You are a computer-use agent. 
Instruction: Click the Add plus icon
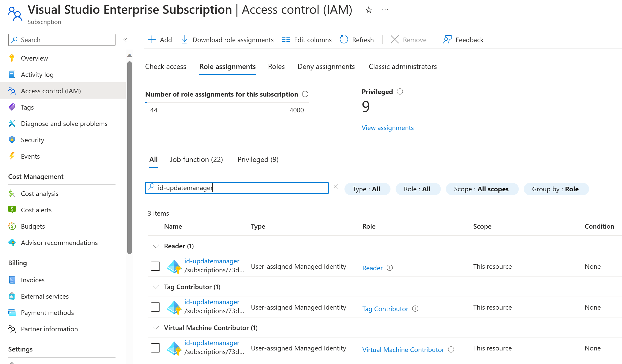(152, 40)
